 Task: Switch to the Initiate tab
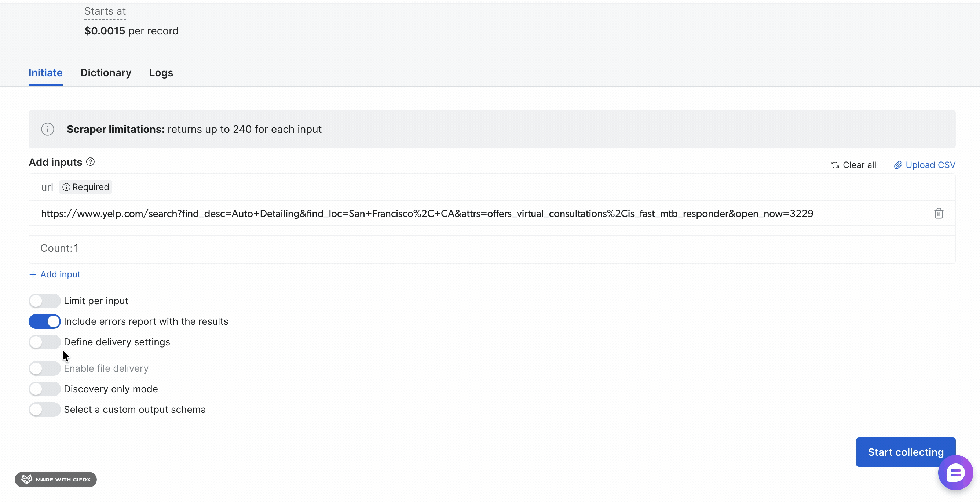tap(45, 73)
